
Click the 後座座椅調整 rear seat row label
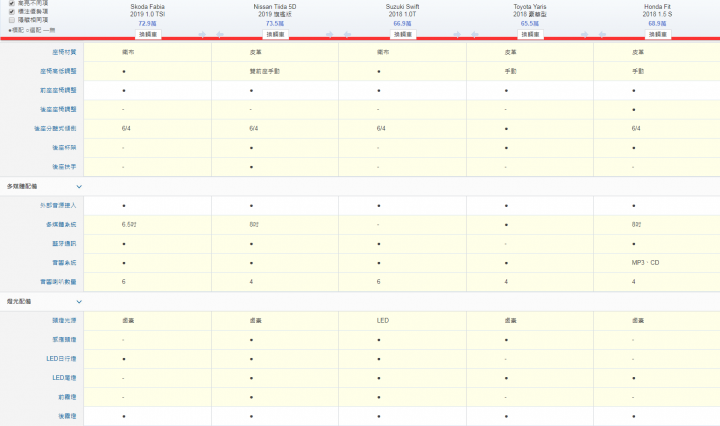click(58, 109)
